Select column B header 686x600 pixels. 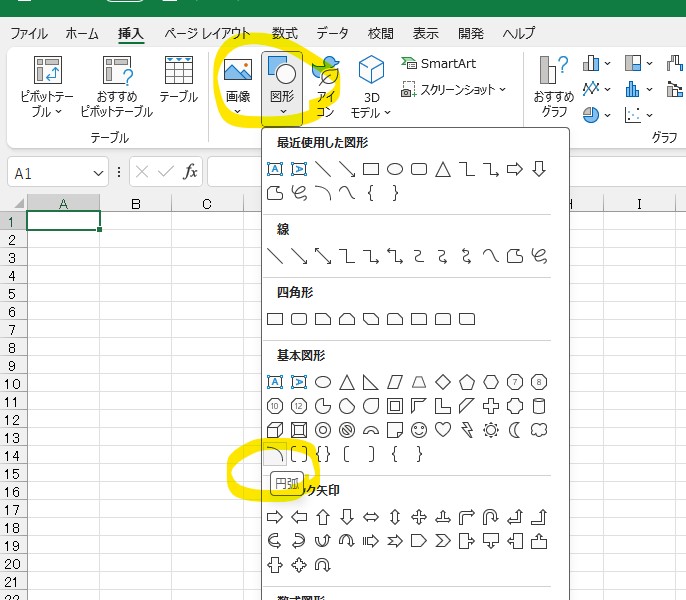click(x=136, y=204)
